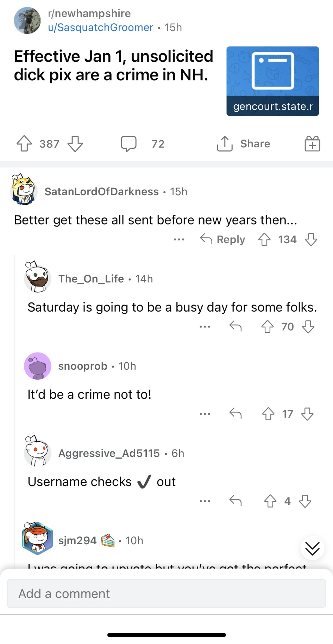Open u/SasquatchGroomer's profile link
333x644 pixels.
[x=101, y=27]
